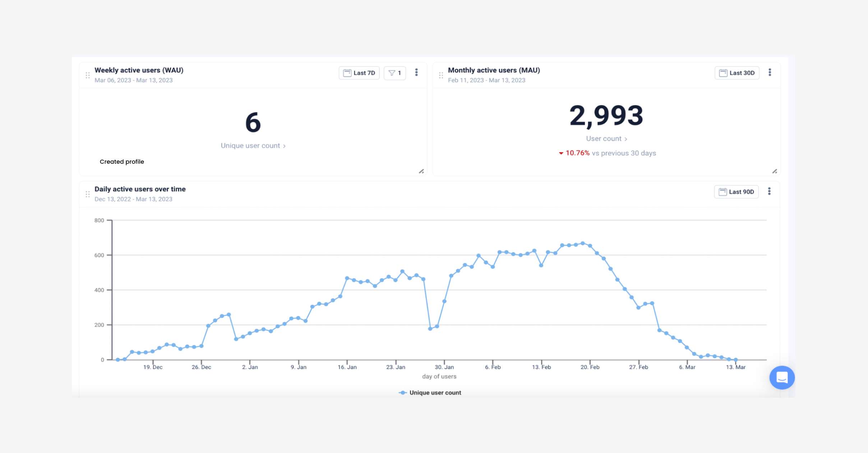
Task: Open the WAU card three-dot menu
Action: point(416,73)
